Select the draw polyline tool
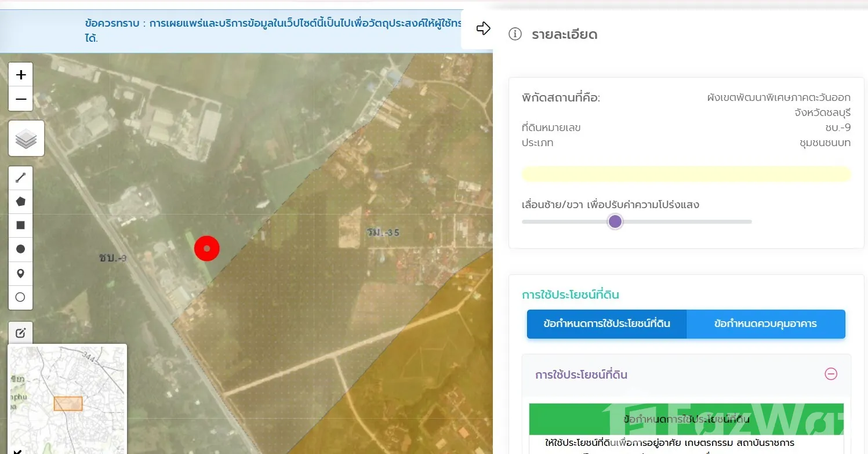Image resolution: width=868 pixels, height=454 pixels. [x=21, y=177]
